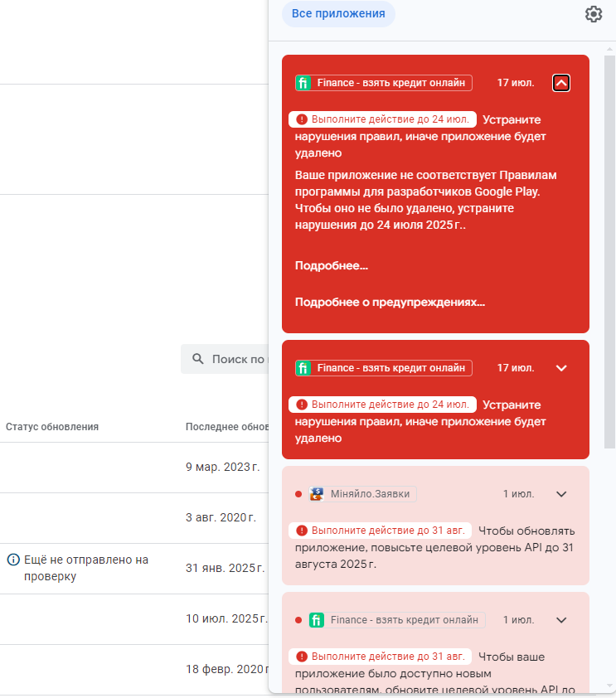Open notification settings gear icon
Image resolution: width=616 pixels, height=698 pixels.
pos(594,14)
